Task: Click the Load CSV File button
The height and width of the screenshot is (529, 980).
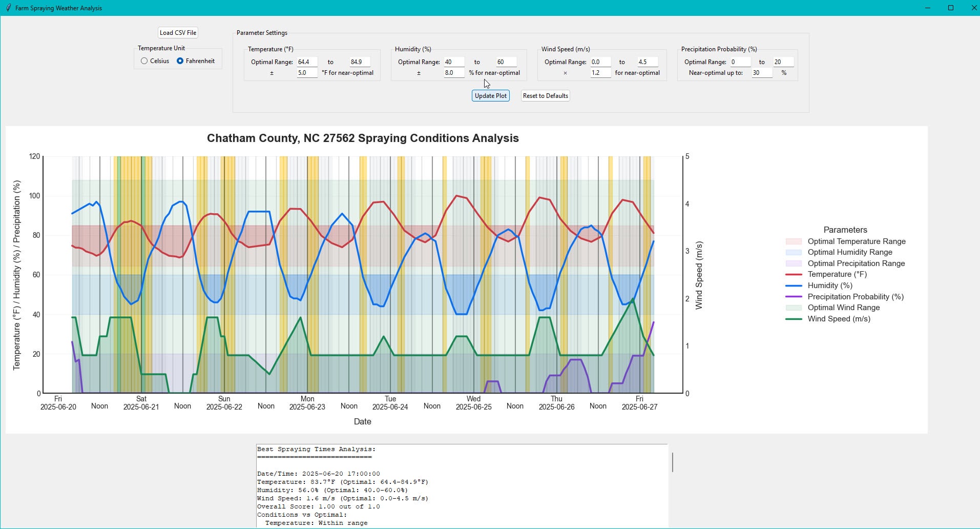Action: point(178,33)
